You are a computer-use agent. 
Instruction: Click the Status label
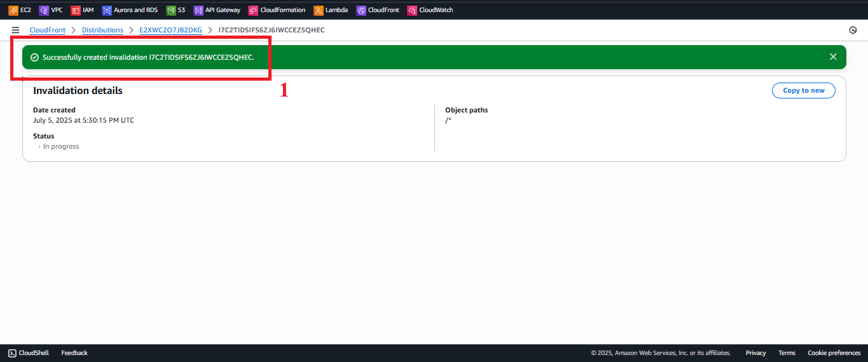tap(44, 136)
